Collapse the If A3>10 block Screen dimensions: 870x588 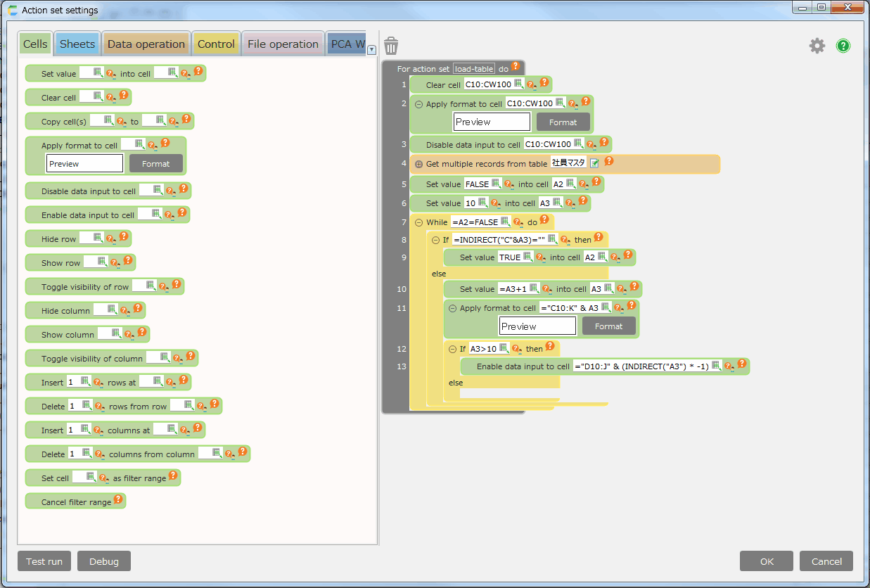[452, 349]
